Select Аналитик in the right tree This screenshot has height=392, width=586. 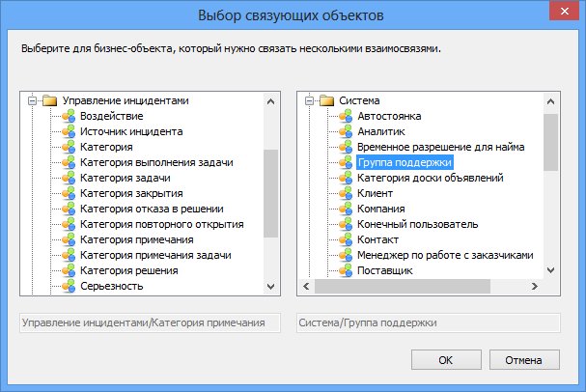click(380, 131)
